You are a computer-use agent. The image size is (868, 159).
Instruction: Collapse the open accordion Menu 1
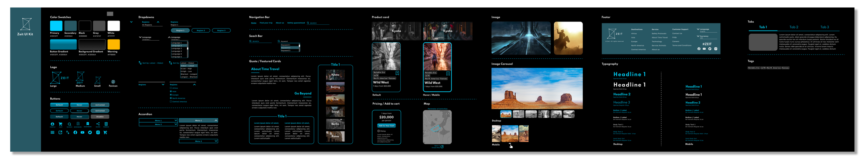click(x=199, y=120)
